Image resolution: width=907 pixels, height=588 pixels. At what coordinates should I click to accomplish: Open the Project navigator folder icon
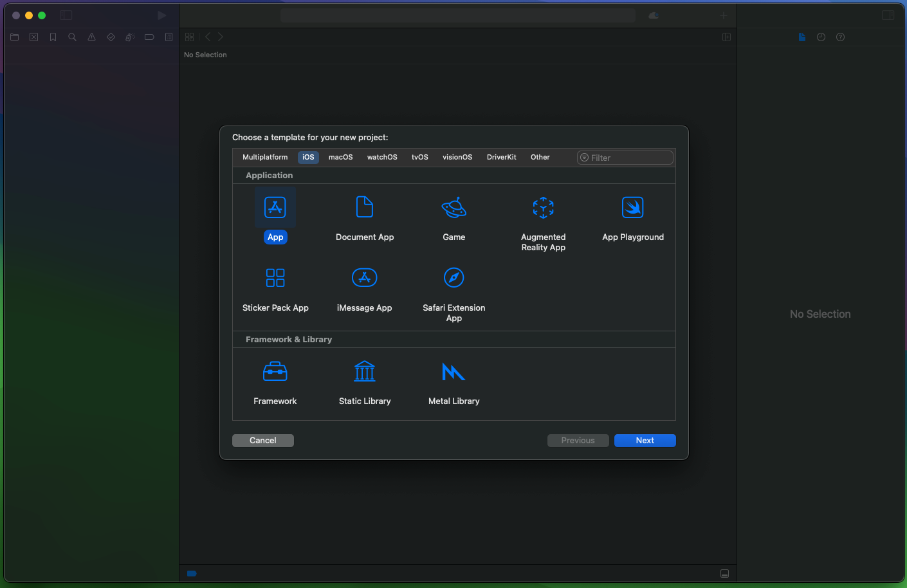(x=14, y=37)
